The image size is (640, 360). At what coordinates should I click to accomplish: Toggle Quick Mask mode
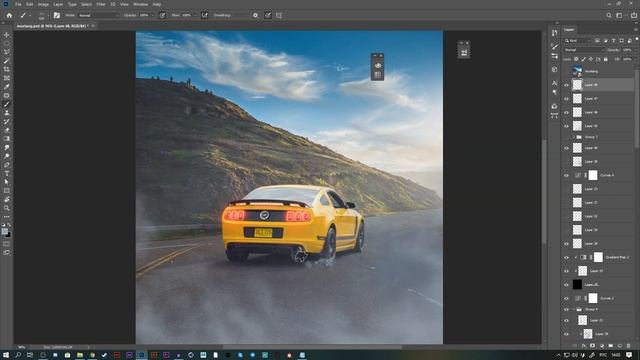click(7, 244)
